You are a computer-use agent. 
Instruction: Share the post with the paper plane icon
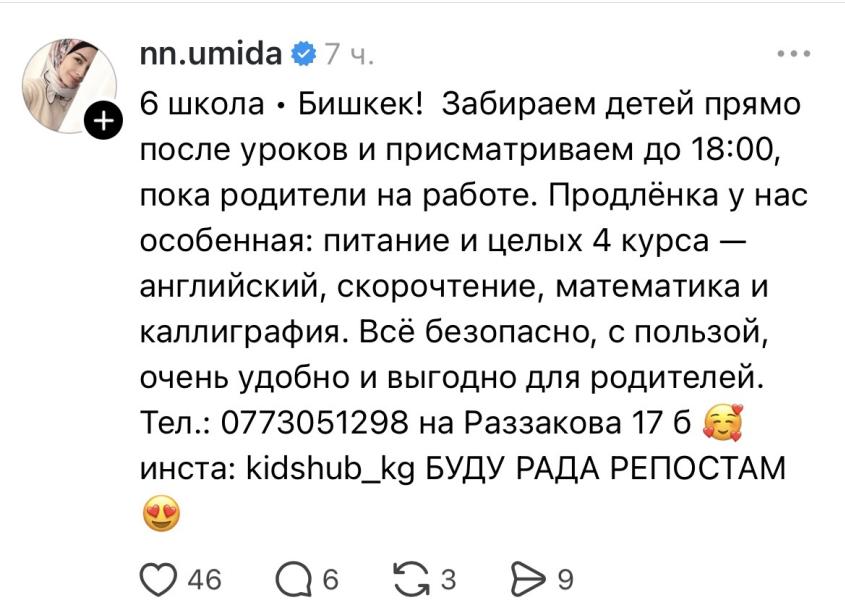click(526, 578)
